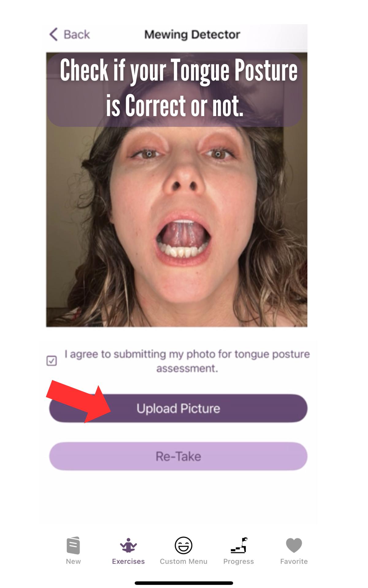Open the Favorite tab label
This screenshot has height=588, width=368.
(294, 561)
